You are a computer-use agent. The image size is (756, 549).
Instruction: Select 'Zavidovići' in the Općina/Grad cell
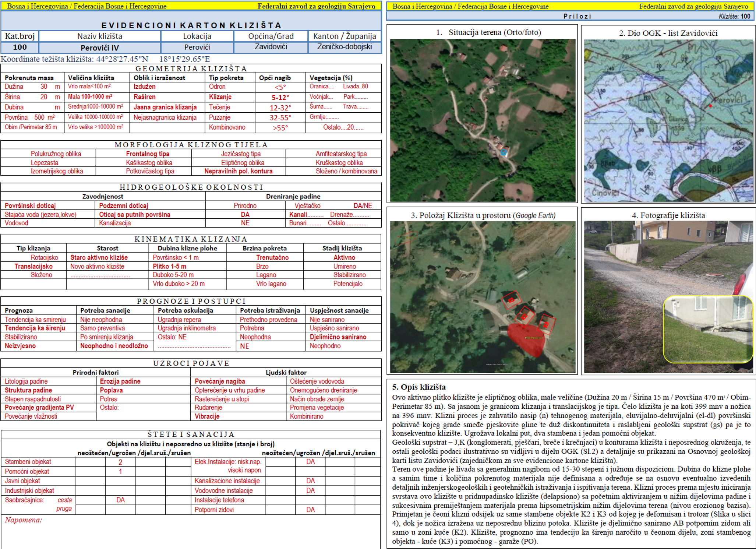pos(271,47)
